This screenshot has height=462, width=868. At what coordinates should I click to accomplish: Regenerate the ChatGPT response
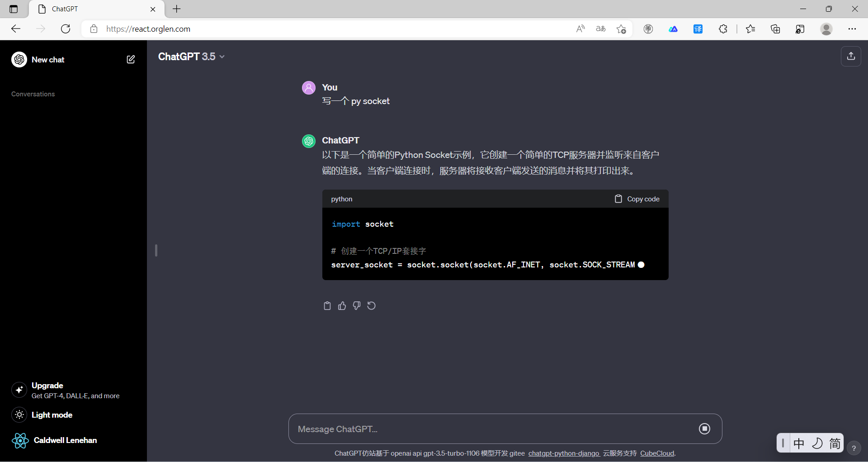tap(371, 306)
